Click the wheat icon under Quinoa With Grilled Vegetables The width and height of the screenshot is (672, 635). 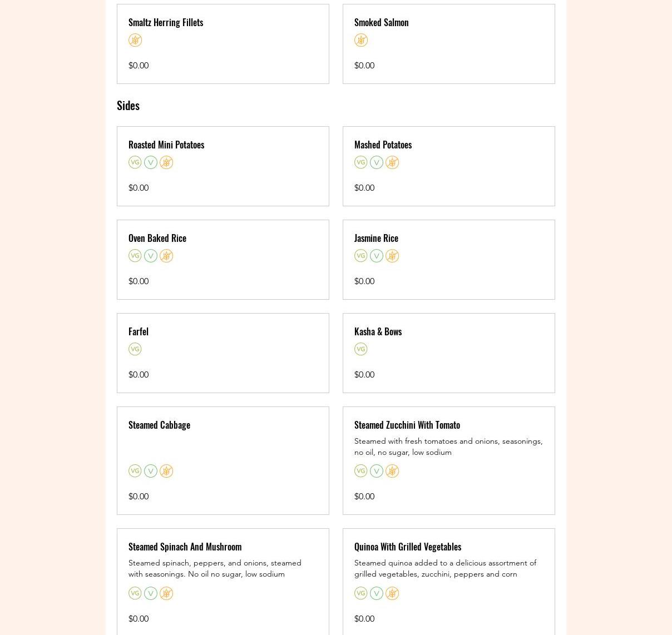(x=392, y=593)
